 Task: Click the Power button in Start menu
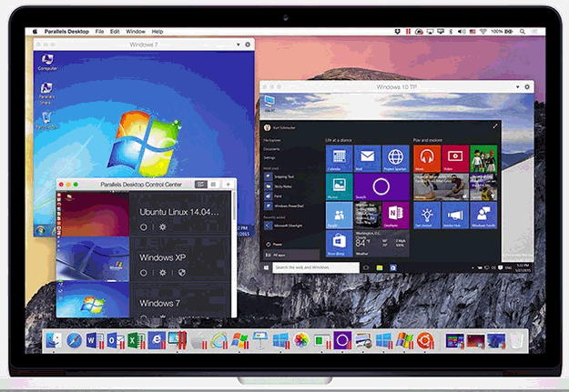pos(274,245)
